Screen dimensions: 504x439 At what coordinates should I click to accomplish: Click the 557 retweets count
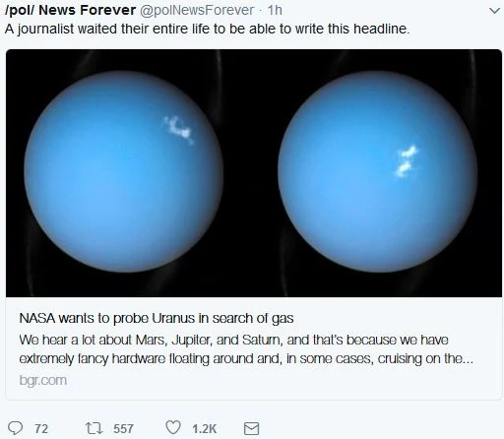[123, 428]
